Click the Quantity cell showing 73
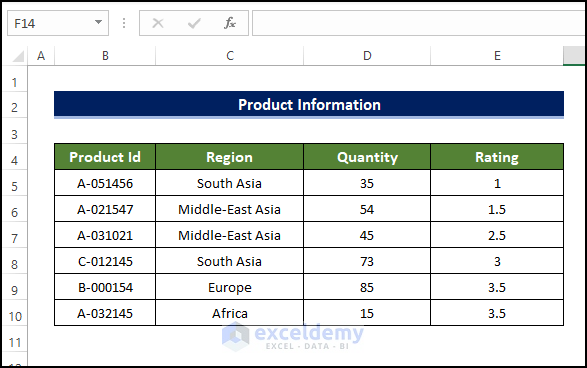The height and width of the screenshot is (368, 587). pos(367,261)
